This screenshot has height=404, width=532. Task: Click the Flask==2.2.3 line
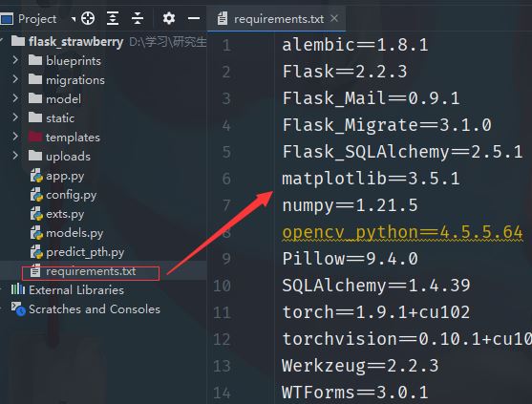pyautogui.click(x=345, y=72)
